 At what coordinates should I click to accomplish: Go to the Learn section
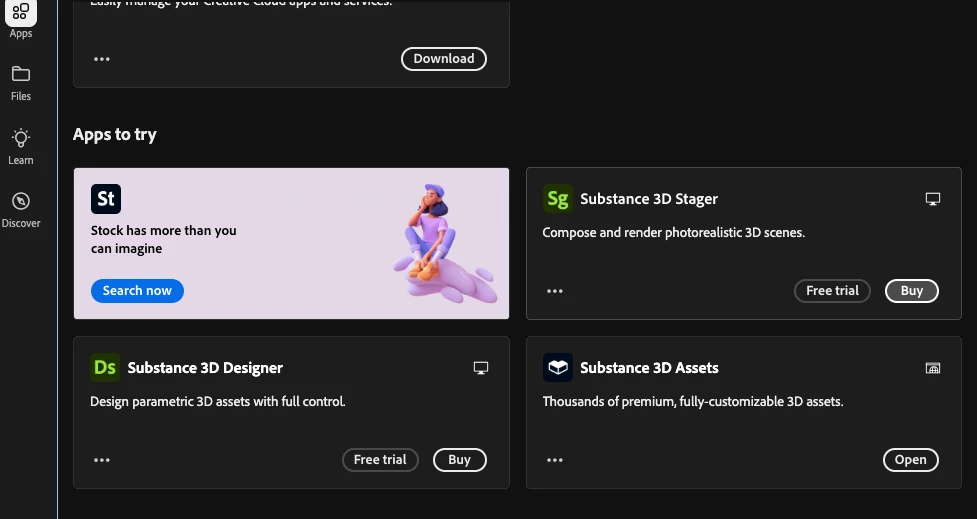(21, 147)
